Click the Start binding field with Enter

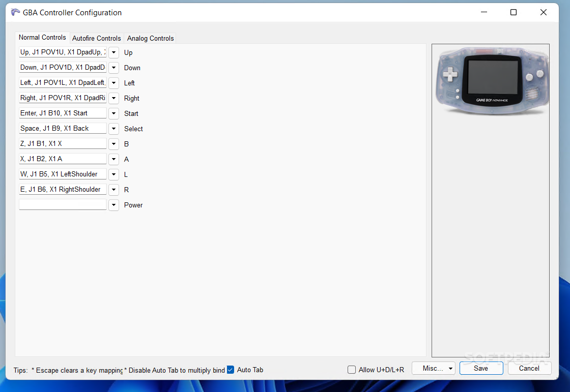[x=63, y=113]
